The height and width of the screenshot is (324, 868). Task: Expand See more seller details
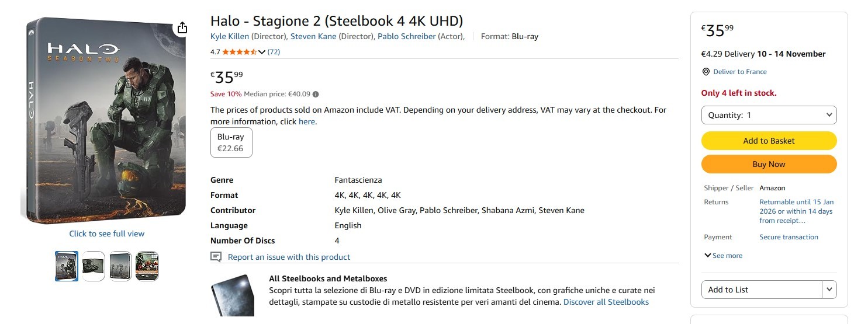pyautogui.click(x=724, y=256)
